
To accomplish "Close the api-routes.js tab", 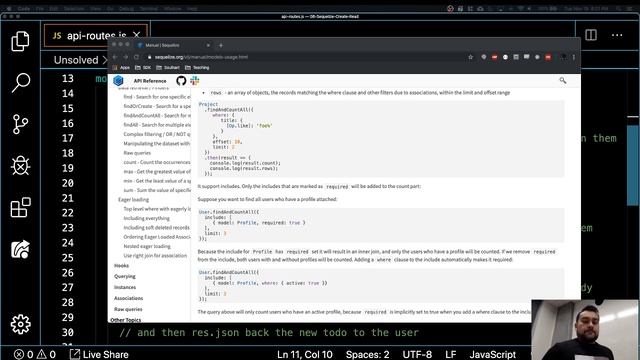I will coord(137,36).
